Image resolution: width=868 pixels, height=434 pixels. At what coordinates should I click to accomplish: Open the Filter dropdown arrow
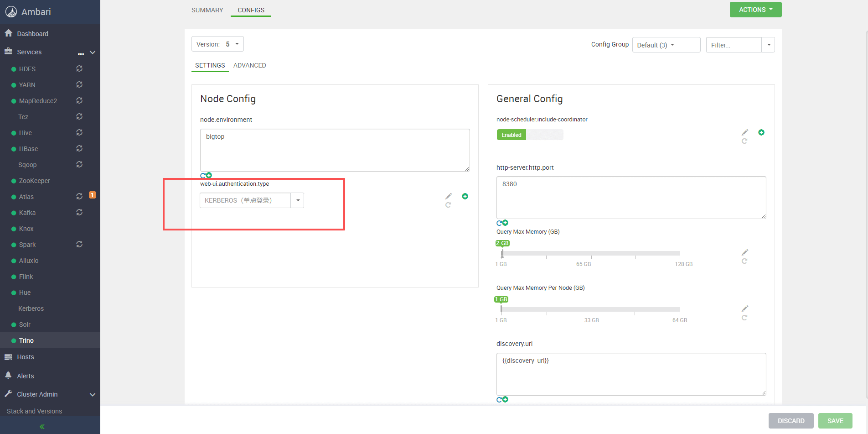click(769, 45)
